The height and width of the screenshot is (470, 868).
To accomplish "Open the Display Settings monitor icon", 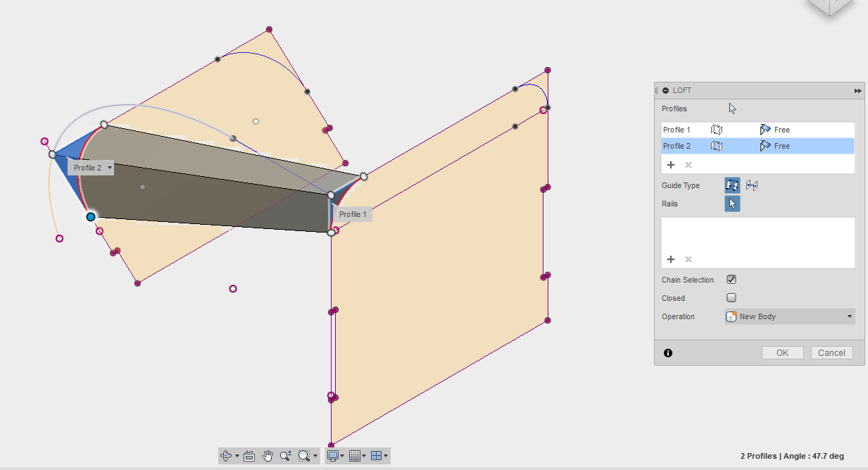I will (334, 456).
